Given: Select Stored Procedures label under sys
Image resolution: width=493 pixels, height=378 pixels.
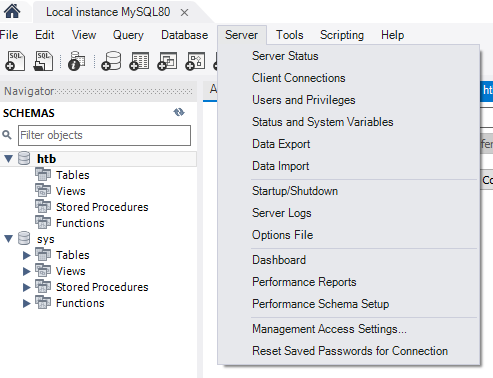Looking at the screenshot, I should click(x=102, y=287).
